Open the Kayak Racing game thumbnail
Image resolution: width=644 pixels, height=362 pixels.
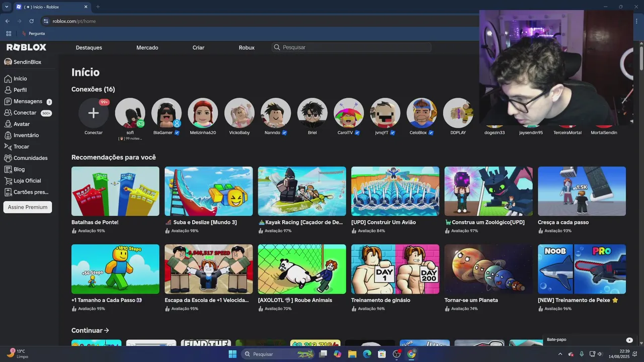(x=302, y=191)
